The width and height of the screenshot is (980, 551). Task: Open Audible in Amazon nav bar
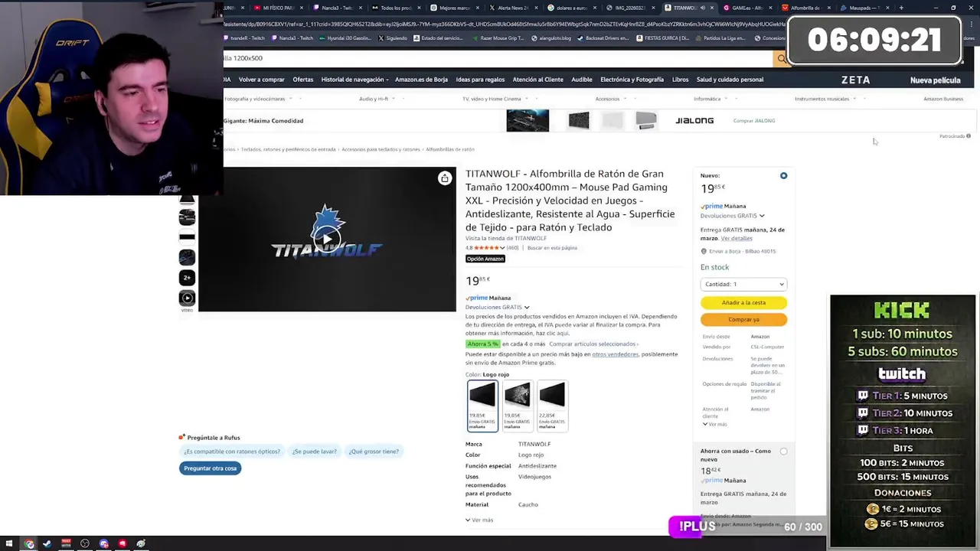point(581,80)
